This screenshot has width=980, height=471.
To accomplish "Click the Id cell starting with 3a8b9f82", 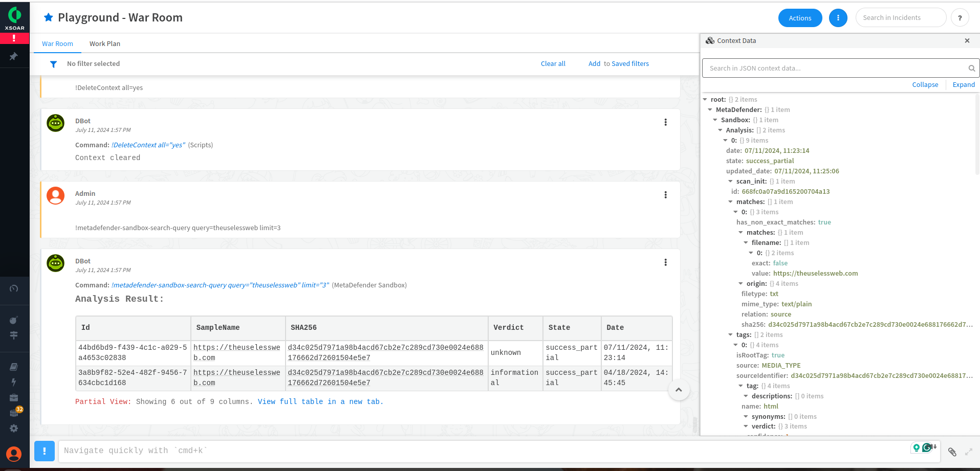I will click(133, 378).
